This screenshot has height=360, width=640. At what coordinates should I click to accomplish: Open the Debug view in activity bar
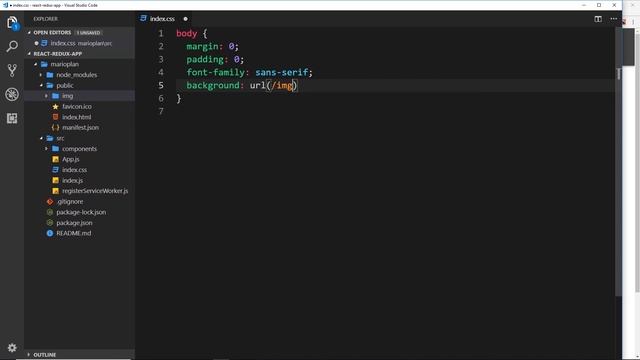(12, 94)
